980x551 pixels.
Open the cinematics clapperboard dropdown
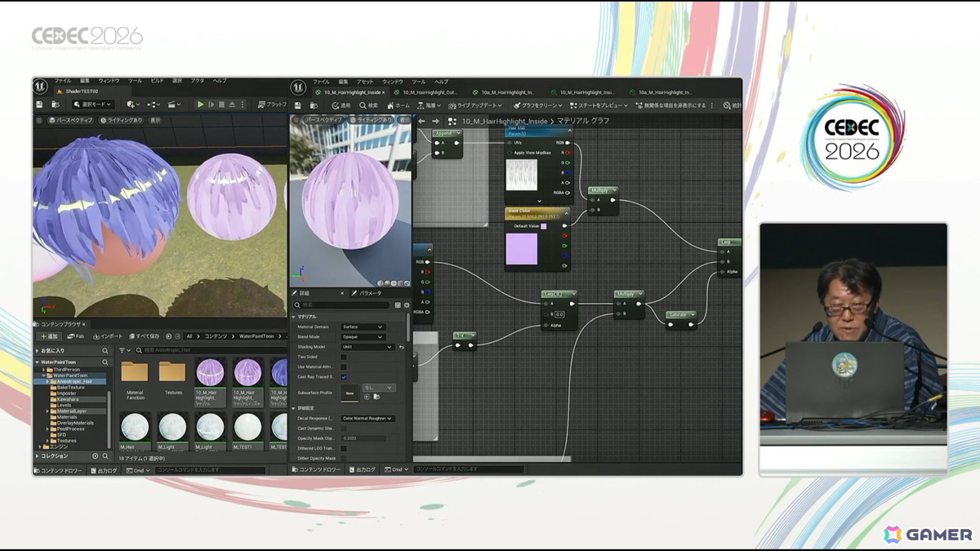(x=175, y=104)
